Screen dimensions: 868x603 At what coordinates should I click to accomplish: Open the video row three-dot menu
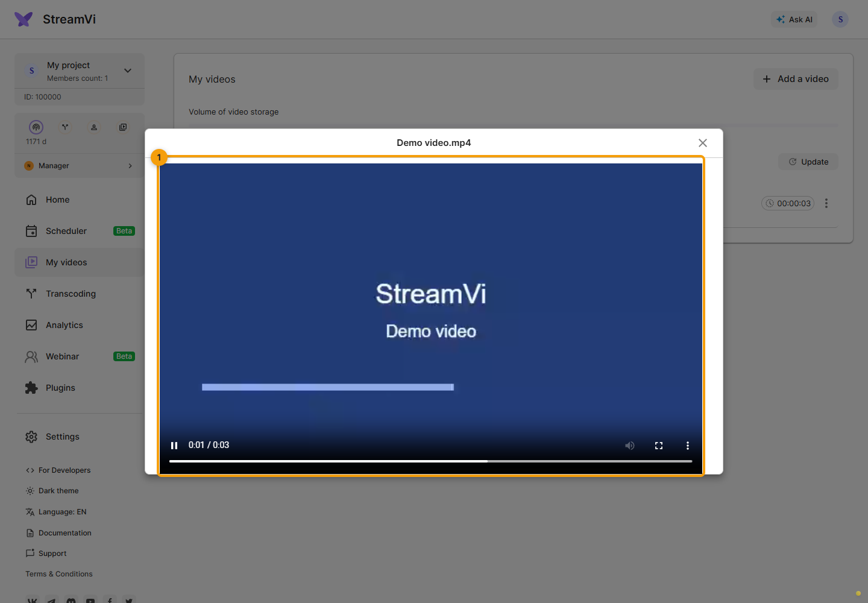(826, 203)
